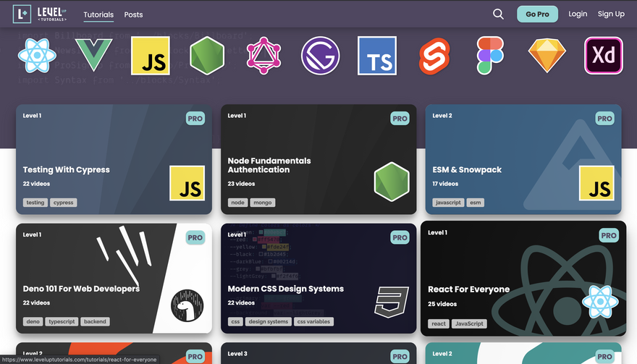
Task: Click the Sketch diamond icon
Action: 547,56
